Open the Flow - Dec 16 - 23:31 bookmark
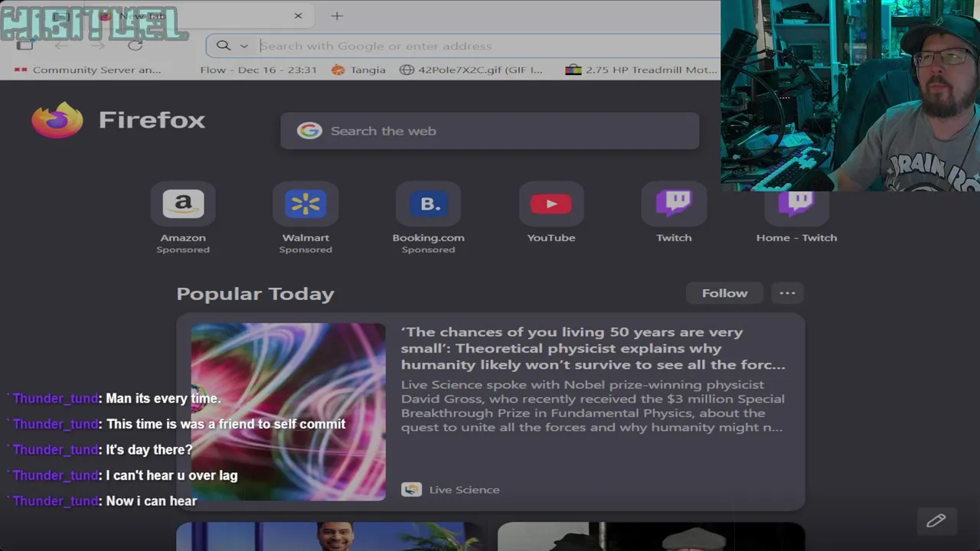 258,70
